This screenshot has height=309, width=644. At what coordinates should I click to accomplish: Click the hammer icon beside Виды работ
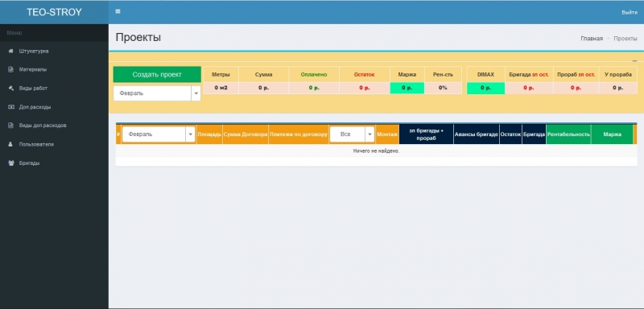tap(11, 89)
